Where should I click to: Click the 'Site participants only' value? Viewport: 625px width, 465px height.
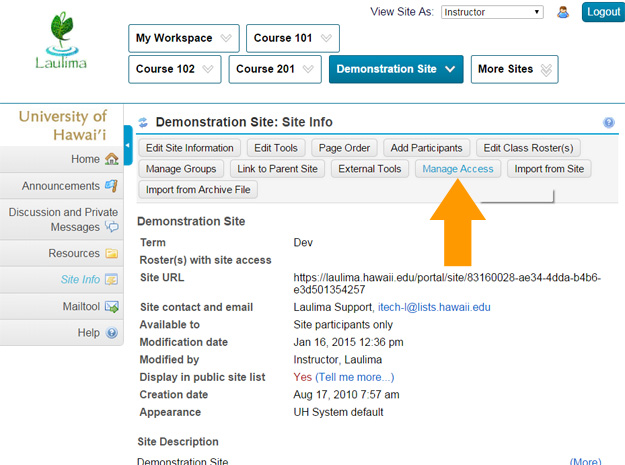point(343,325)
